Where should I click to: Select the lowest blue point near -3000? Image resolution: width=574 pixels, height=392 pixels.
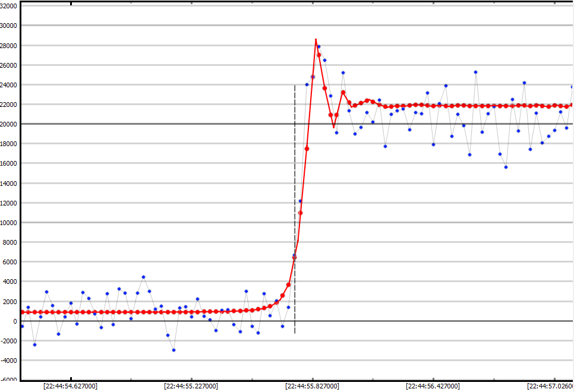(174, 350)
